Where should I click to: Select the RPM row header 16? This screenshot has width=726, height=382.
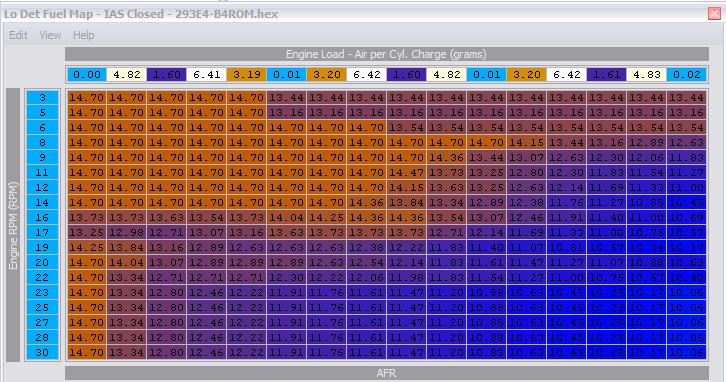click(x=43, y=218)
